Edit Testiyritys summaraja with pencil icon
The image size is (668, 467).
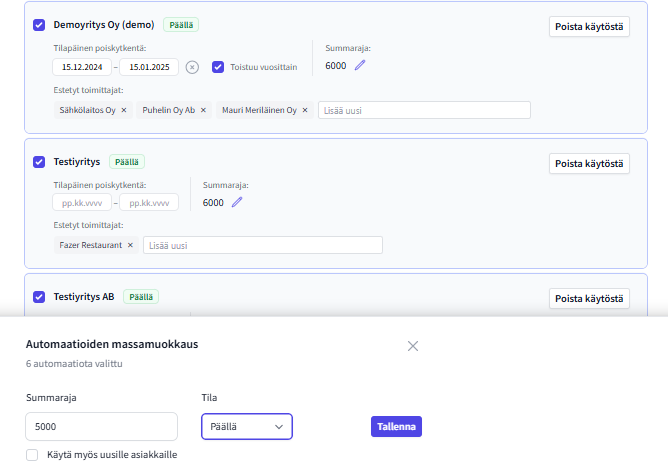(x=237, y=202)
